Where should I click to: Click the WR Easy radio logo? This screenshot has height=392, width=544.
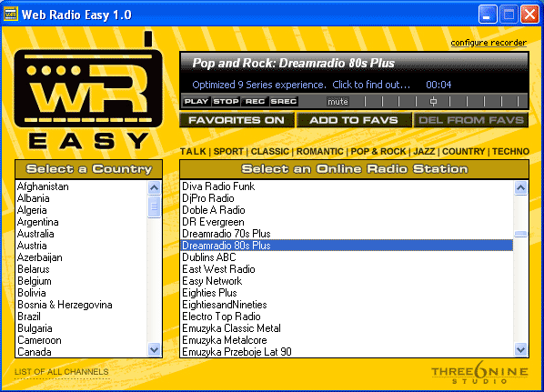(88, 91)
